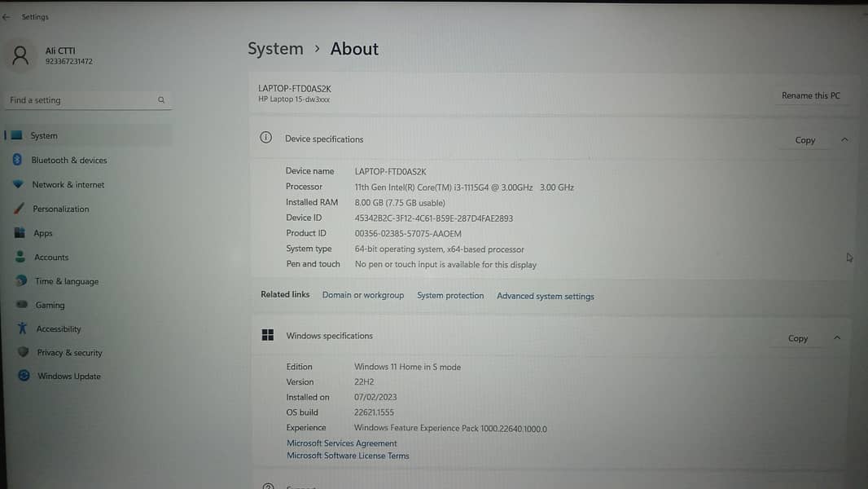Viewport: 868px width, 489px height.
Task: Click the search magnifier icon
Action: click(161, 100)
